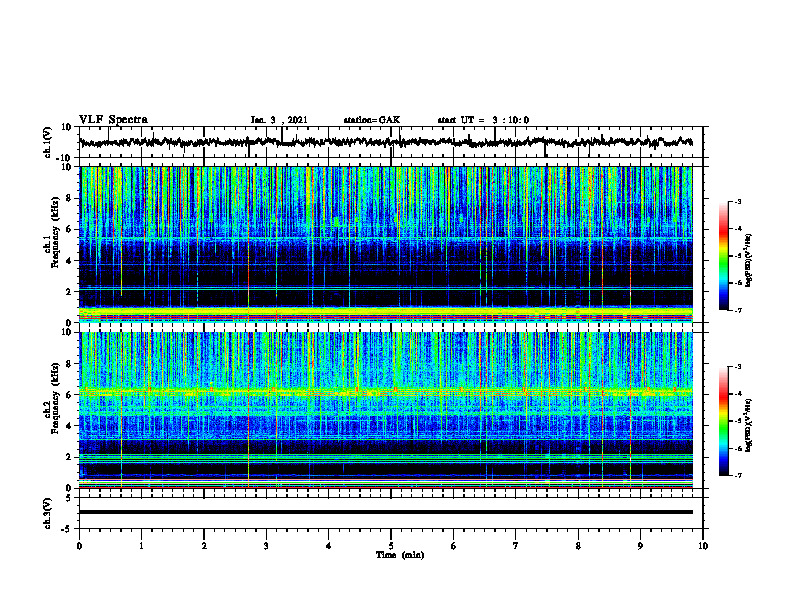792x612 pixels.
Task: Click the "9" tick label on time axis
Action: [640, 546]
